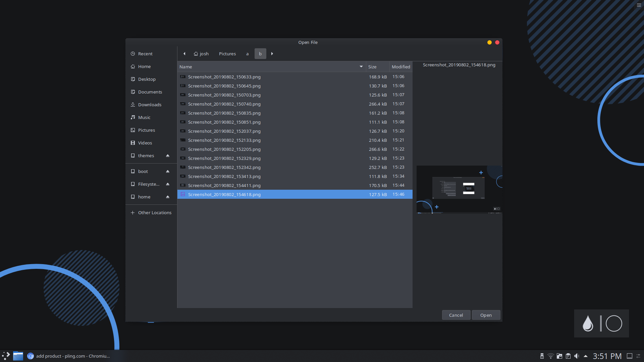644x362 pixels.
Task: Sort files by Modified column
Action: click(401, 67)
